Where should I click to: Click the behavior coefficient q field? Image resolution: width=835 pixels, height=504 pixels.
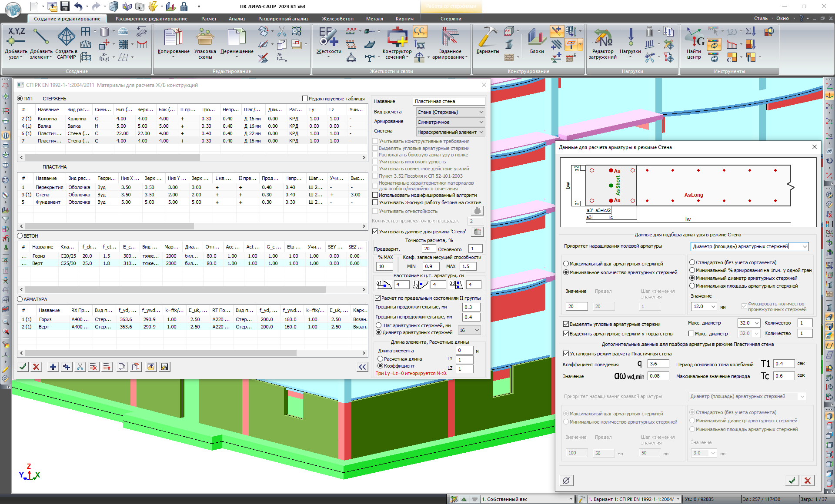coord(658,364)
